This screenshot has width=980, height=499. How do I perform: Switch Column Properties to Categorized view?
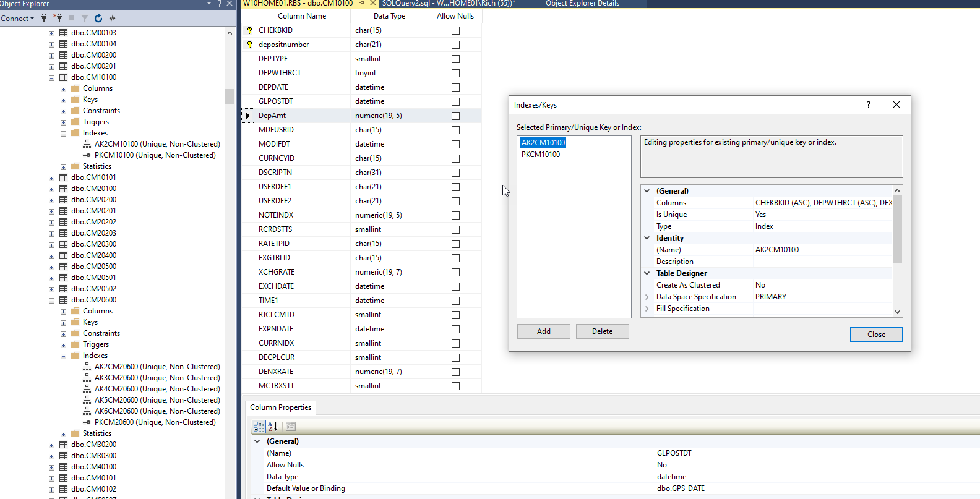pyautogui.click(x=259, y=426)
